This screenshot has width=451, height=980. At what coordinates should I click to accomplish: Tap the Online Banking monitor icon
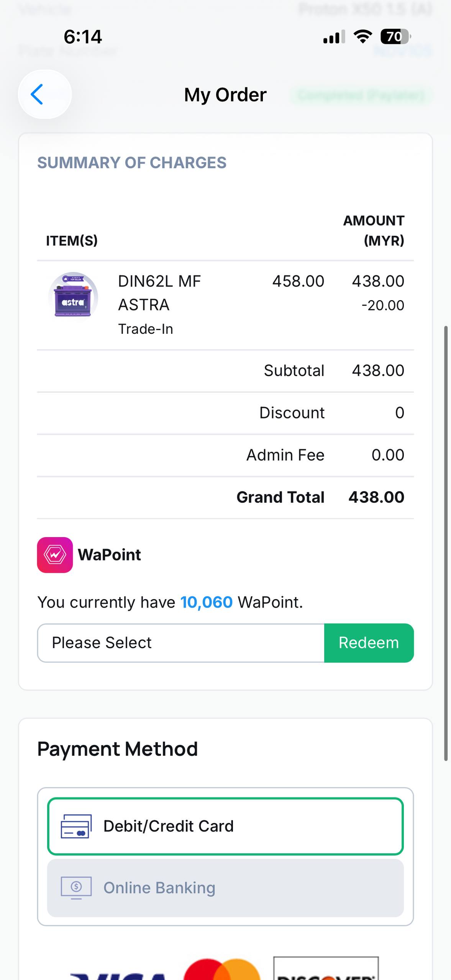(x=76, y=887)
